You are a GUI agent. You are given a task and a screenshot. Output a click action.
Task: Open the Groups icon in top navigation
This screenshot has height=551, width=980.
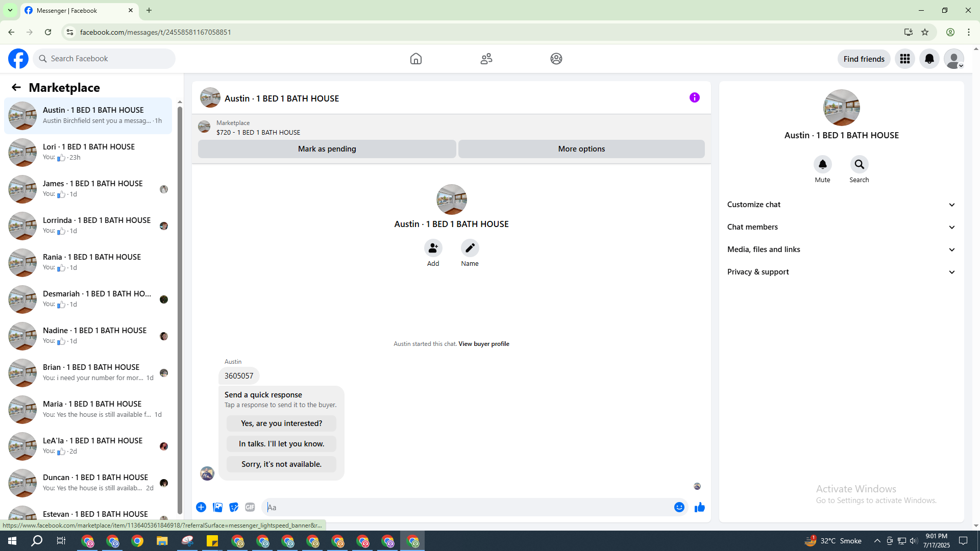(556, 59)
